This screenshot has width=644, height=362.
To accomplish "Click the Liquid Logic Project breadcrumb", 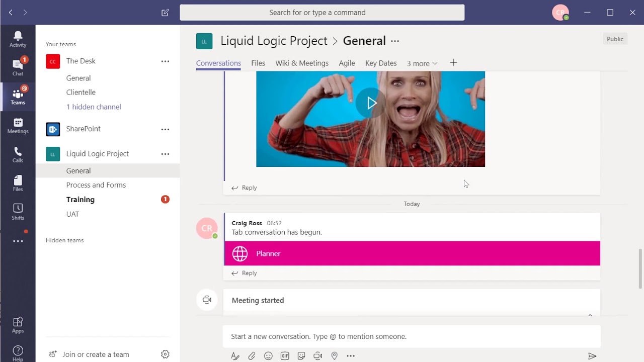I will click(x=274, y=41).
